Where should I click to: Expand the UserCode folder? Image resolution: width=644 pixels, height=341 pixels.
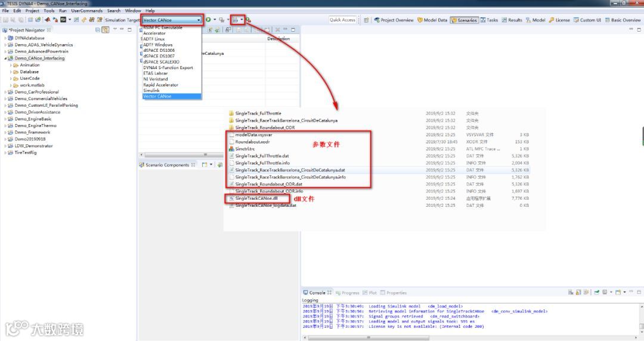11,79
